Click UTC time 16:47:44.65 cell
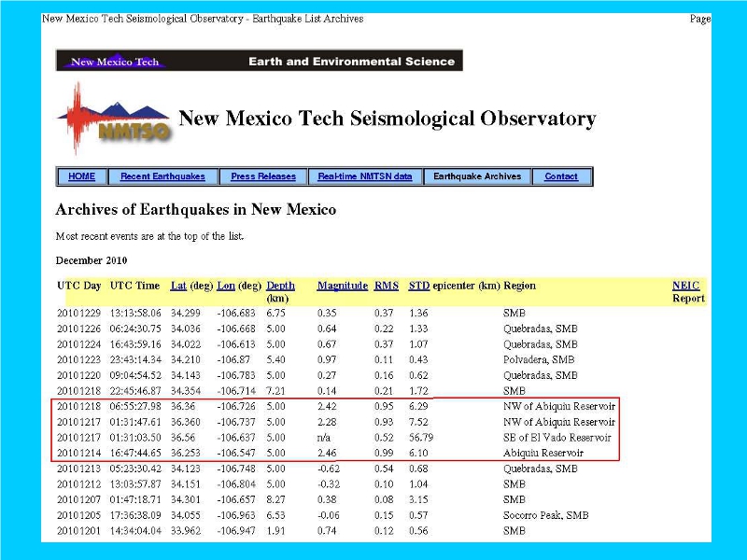The height and width of the screenshot is (560, 747). [x=135, y=454]
